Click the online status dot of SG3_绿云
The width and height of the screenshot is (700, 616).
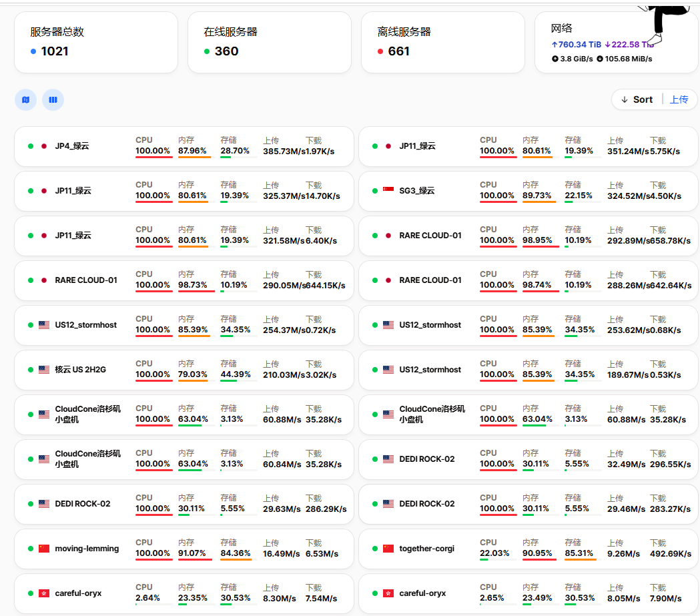coord(375,191)
